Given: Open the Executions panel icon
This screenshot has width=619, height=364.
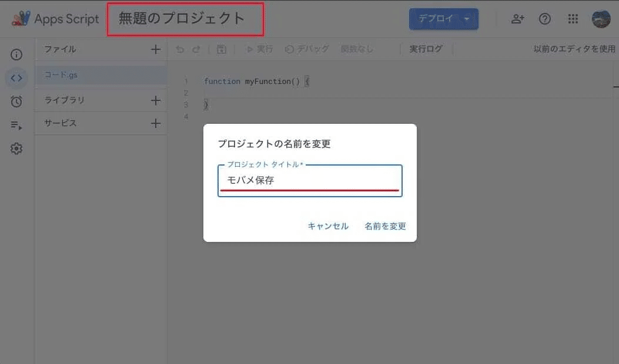Looking at the screenshot, I should 16,124.
